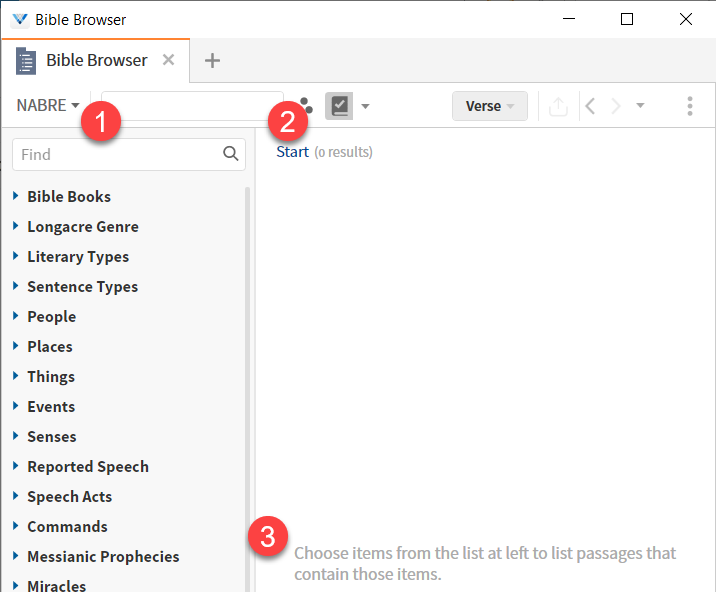
Task: Click the three-dots grouping icon in toolbar
Action: (305, 106)
